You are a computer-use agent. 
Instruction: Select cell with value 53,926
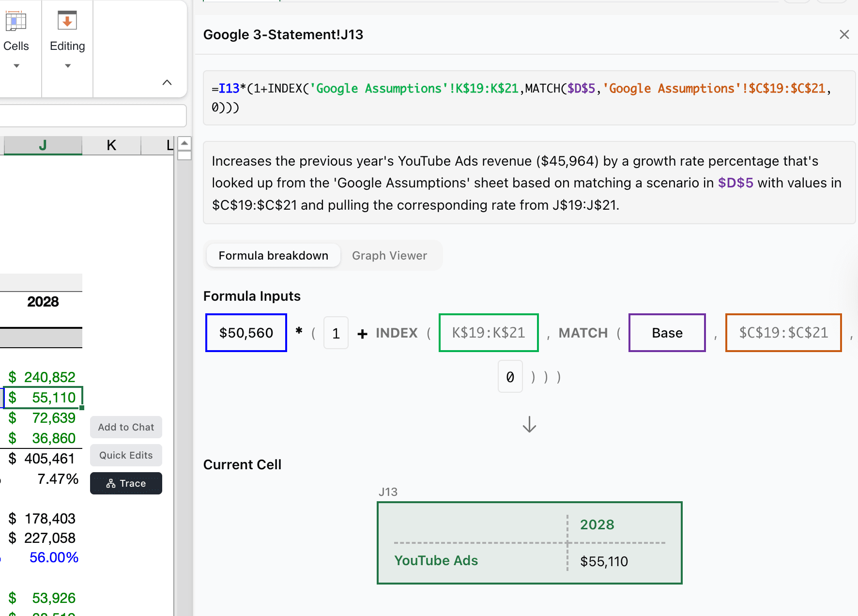click(43, 598)
